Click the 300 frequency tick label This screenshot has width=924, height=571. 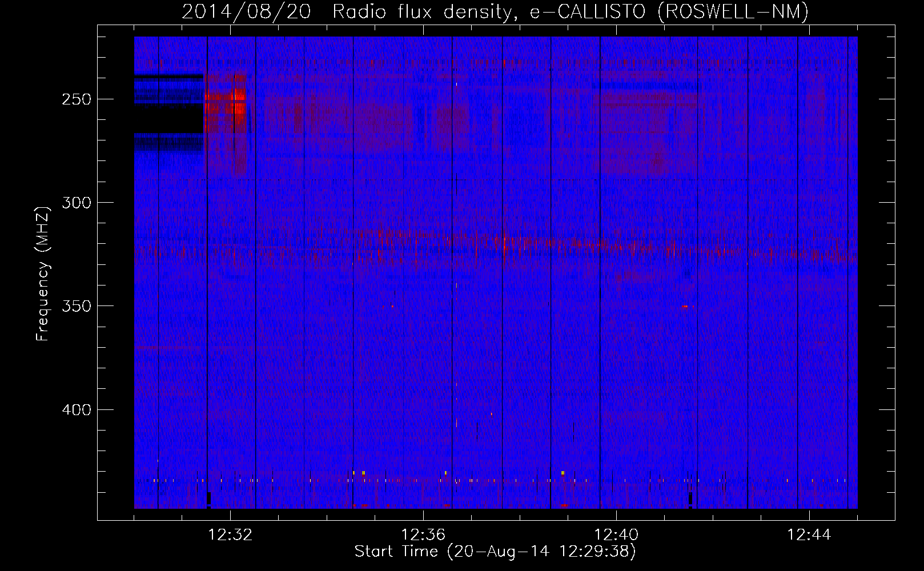coord(77,203)
